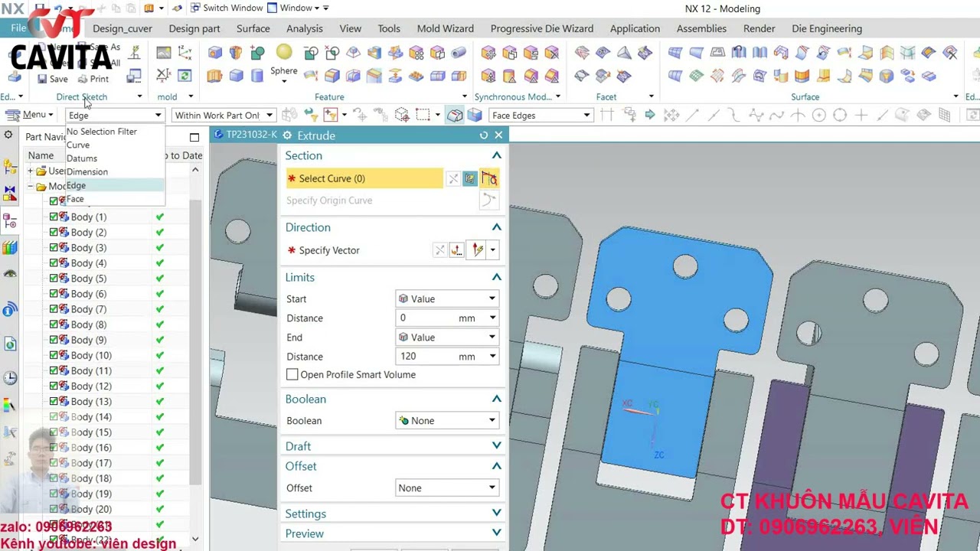Choose No Selection Filter option
980x551 pixels.
click(102, 132)
